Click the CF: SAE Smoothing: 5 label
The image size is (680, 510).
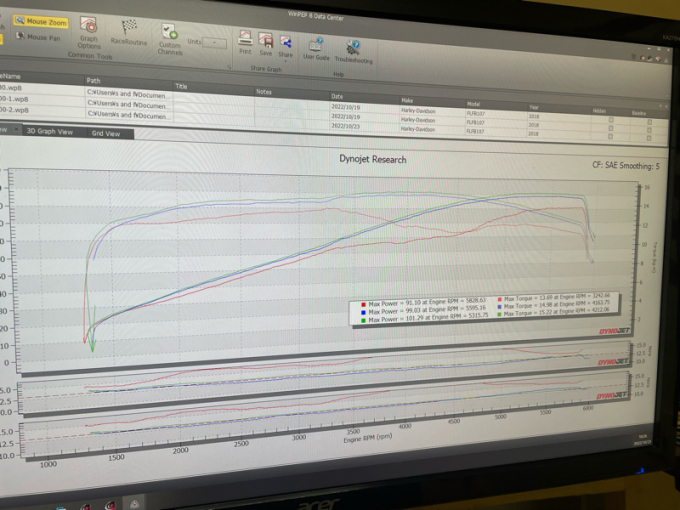coord(625,165)
